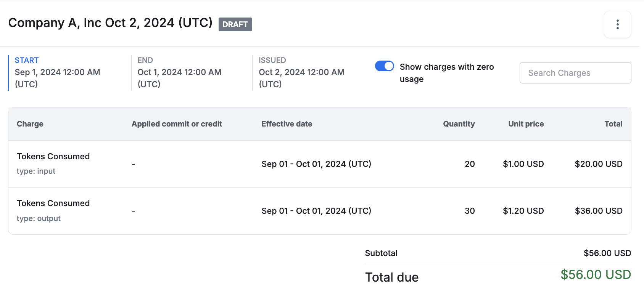Click the DRAFT status badge

click(x=235, y=24)
